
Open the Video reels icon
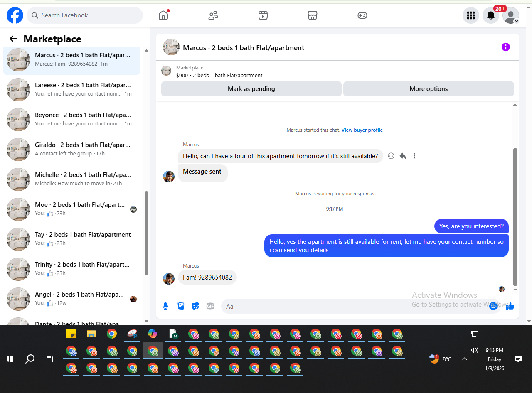pos(263,15)
